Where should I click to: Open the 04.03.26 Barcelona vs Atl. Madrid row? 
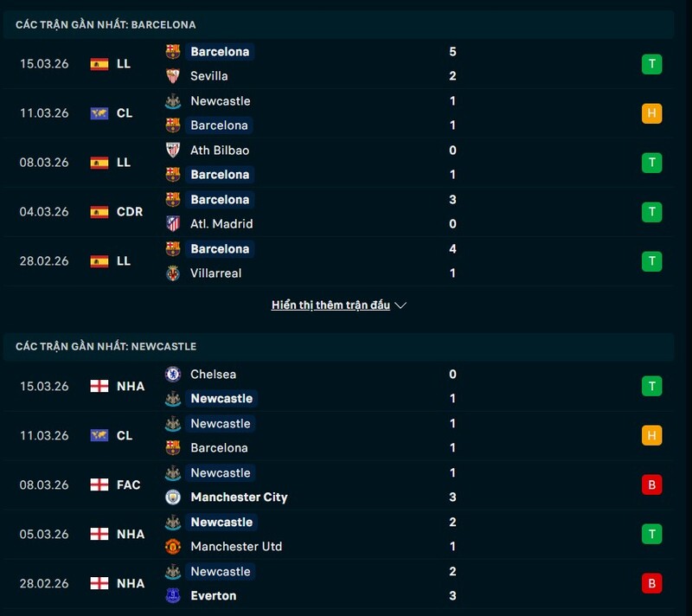(346, 212)
